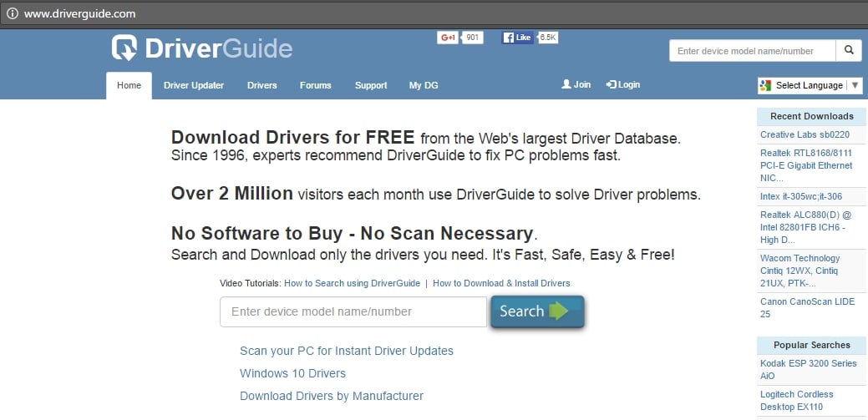
Task: Click the Google +1 button
Action: (448, 38)
